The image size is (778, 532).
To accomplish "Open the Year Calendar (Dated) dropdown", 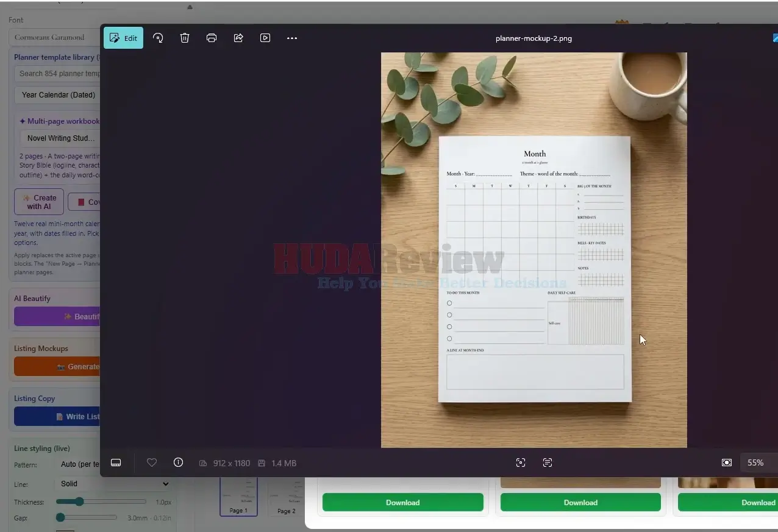I will tap(57, 95).
